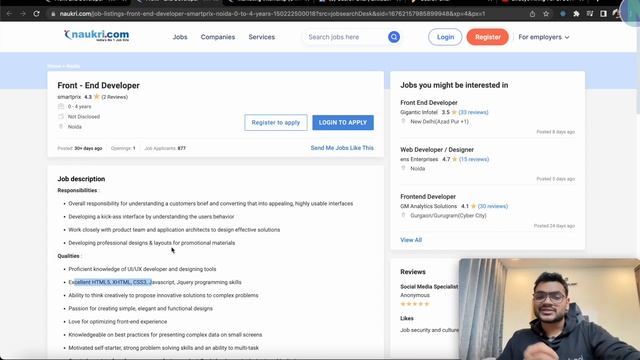The width and height of the screenshot is (640, 360).
Task: Click the presenter webcam video overlay
Action: click(549, 309)
